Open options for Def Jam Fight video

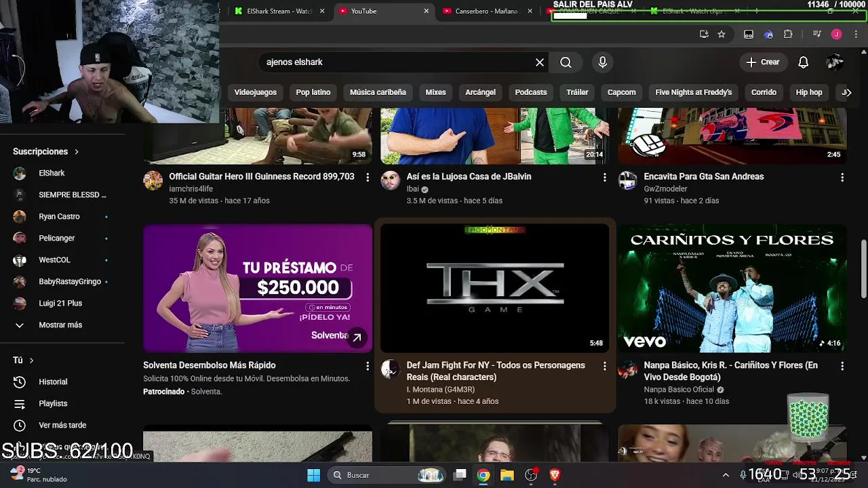click(x=604, y=366)
